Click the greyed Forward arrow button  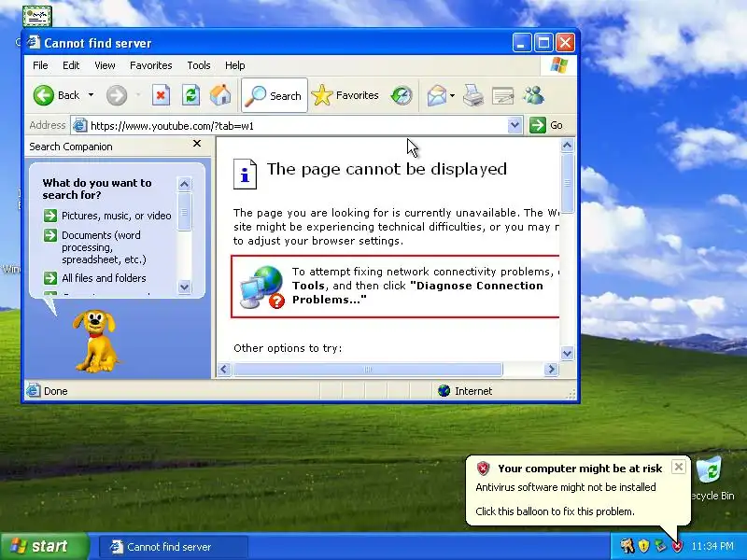(x=117, y=95)
